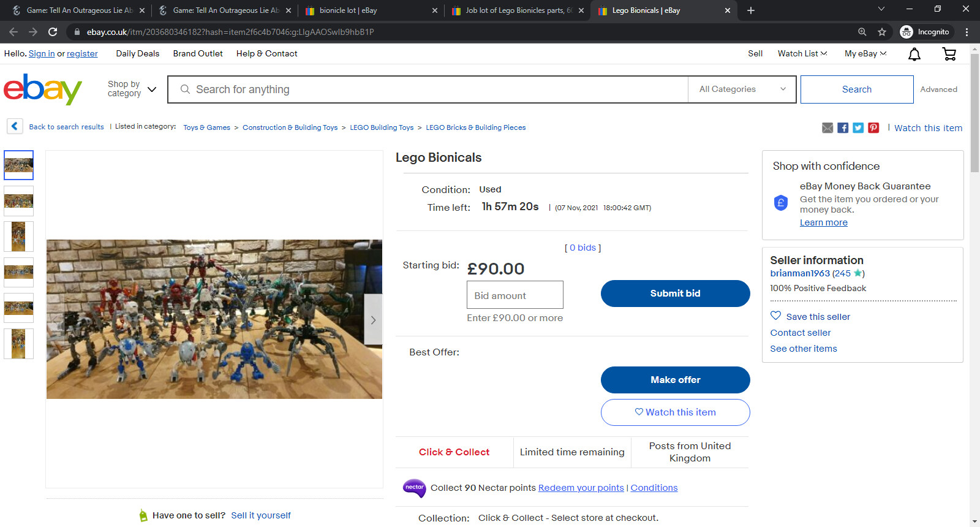This screenshot has height=527, width=980.
Task: Click the back to search arrow icon
Action: (15, 126)
